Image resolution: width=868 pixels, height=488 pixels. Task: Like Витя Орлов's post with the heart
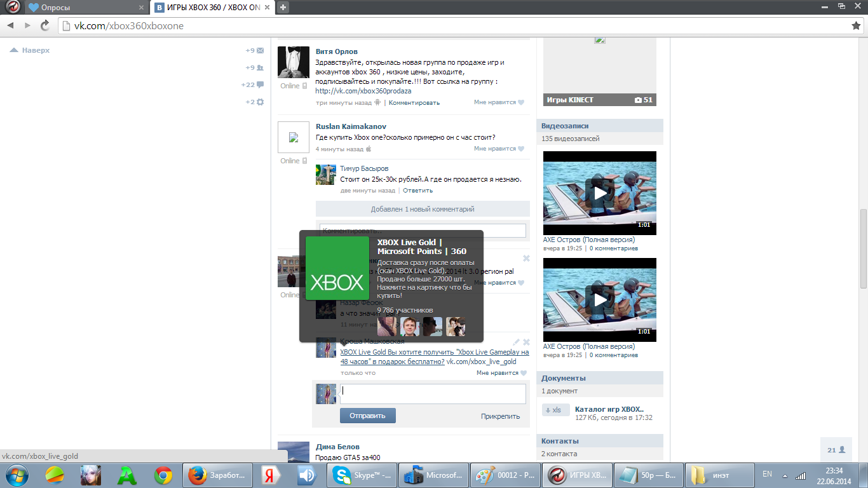[x=521, y=102]
